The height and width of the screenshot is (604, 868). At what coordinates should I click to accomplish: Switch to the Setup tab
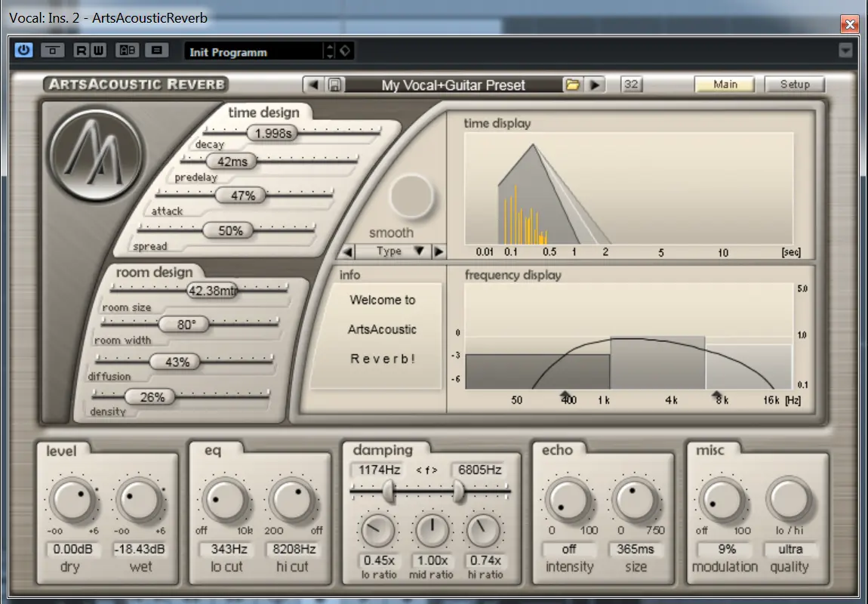coord(794,85)
